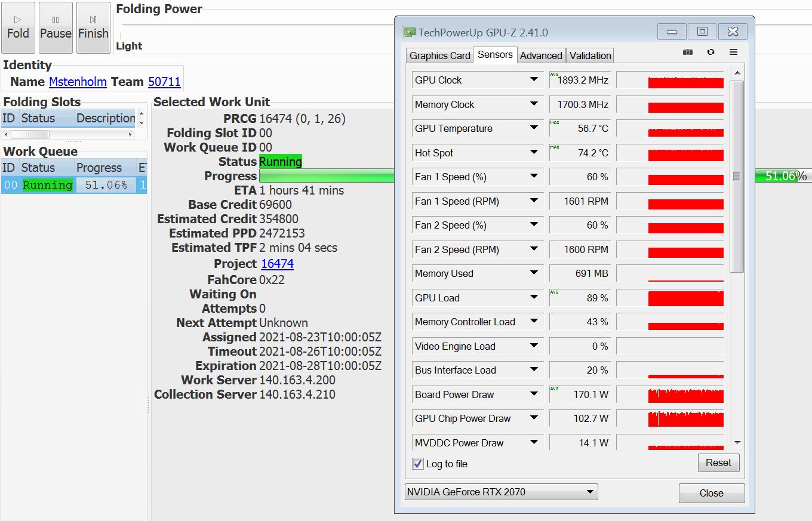Click the Close button in GPU-Z
Screen dimensions: 812x521
(x=711, y=493)
